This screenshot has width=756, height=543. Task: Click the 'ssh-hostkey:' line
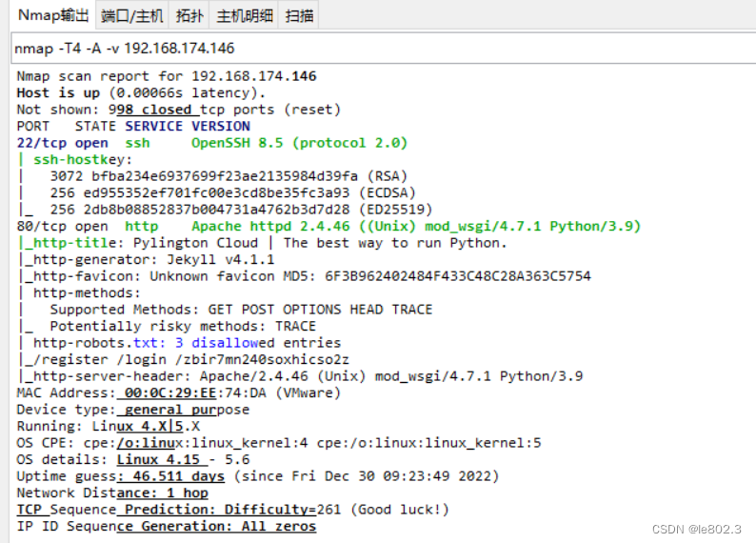tap(74, 159)
